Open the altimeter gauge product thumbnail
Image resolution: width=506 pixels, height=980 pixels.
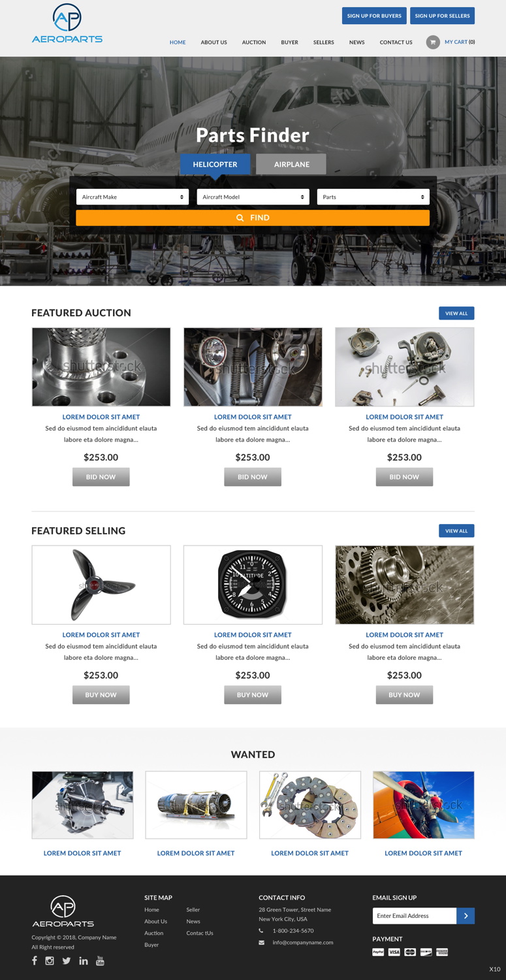[x=253, y=585]
